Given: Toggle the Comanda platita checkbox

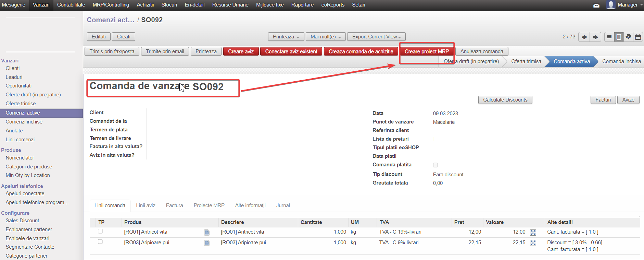Looking at the screenshot, I should (x=435, y=165).
